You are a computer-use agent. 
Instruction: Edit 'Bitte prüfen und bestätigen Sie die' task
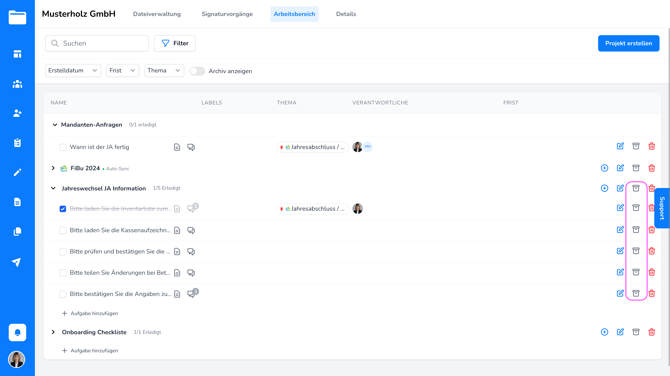[x=620, y=251]
